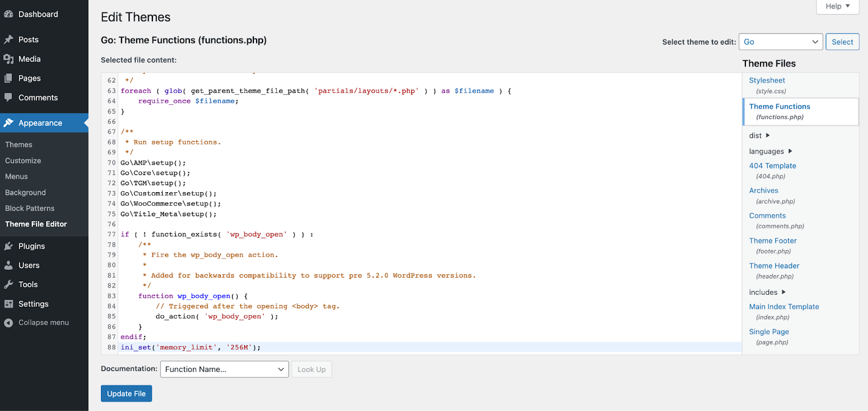Open the Function Name documentation dropdown
Screen dimensions: 868x411
(224, 369)
